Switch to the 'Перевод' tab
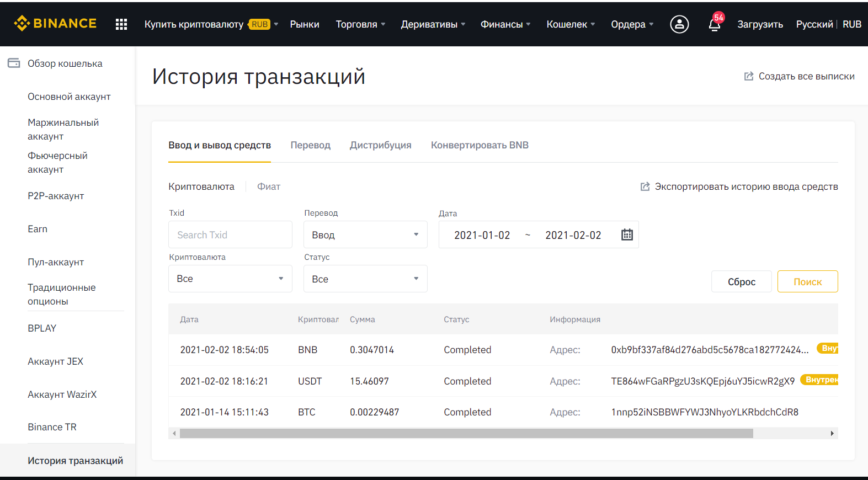The height and width of the screenshot is (480, 868). [311, 145]
